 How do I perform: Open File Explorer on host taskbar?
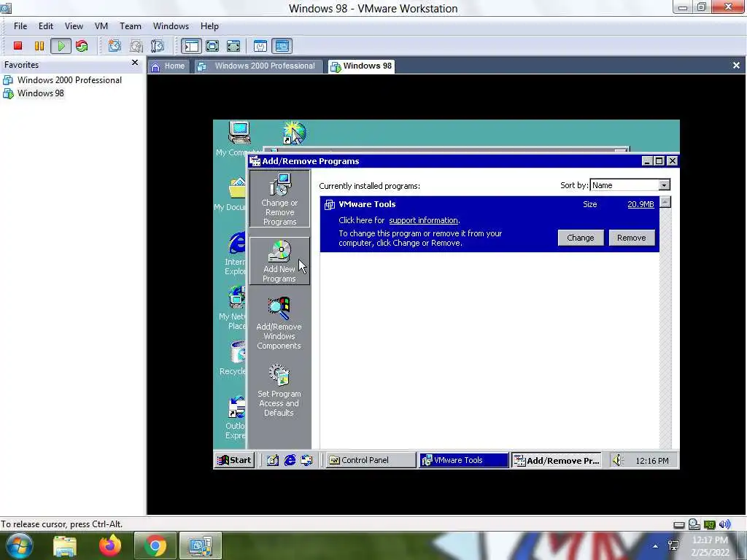coord(65,545)
